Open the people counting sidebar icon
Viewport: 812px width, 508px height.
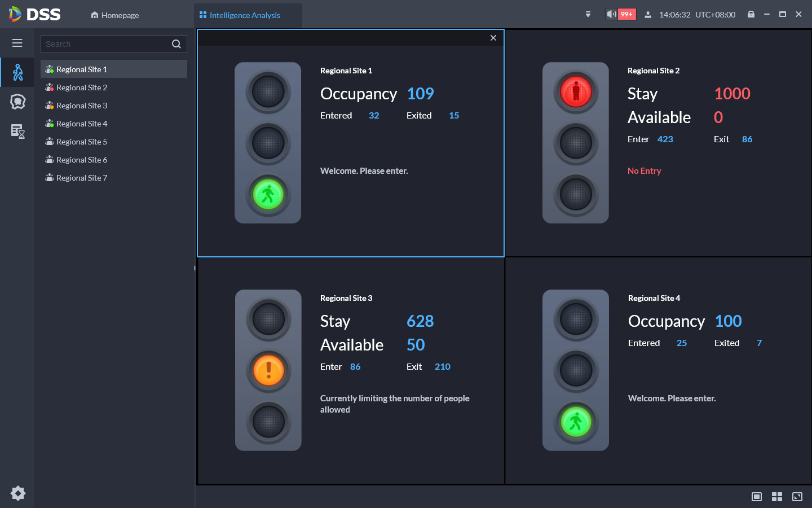(17, 72)
